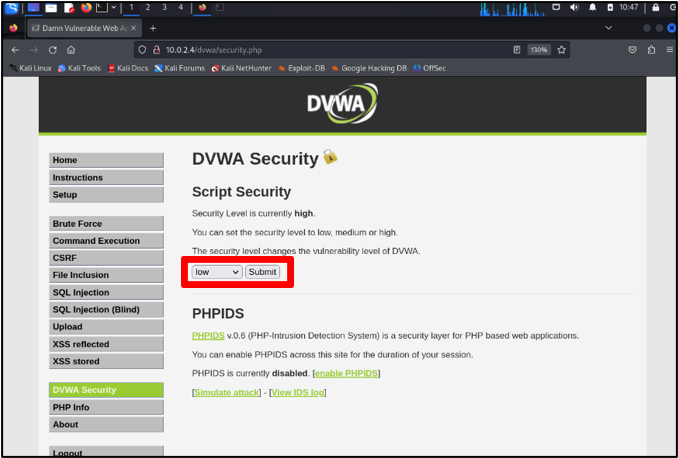Viewport: 678px width, 458px height.
Task: Open the extensions puzzle icon
Action: click(651, 50)
